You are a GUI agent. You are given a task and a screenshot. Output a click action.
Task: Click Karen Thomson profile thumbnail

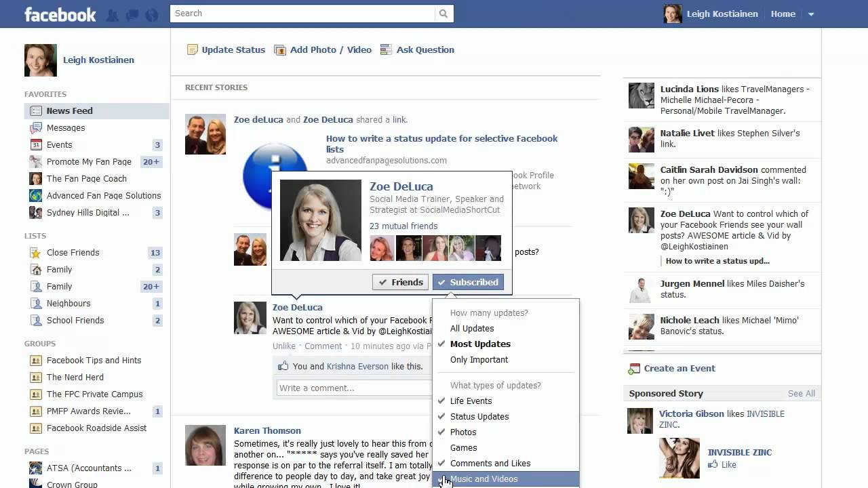click(x=205, y=445)
